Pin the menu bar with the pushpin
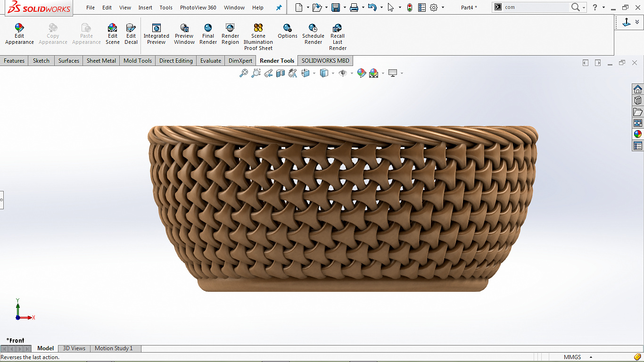 pos(279,8)
